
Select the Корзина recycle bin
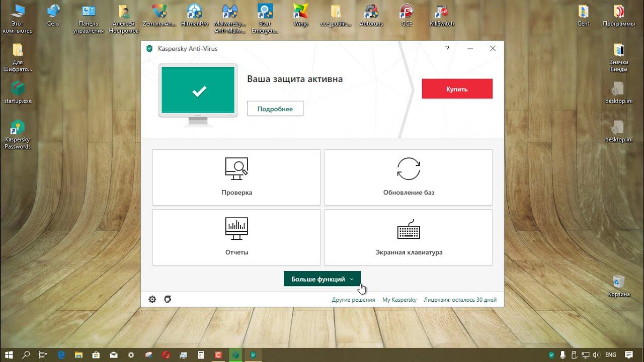pos(618,286)
